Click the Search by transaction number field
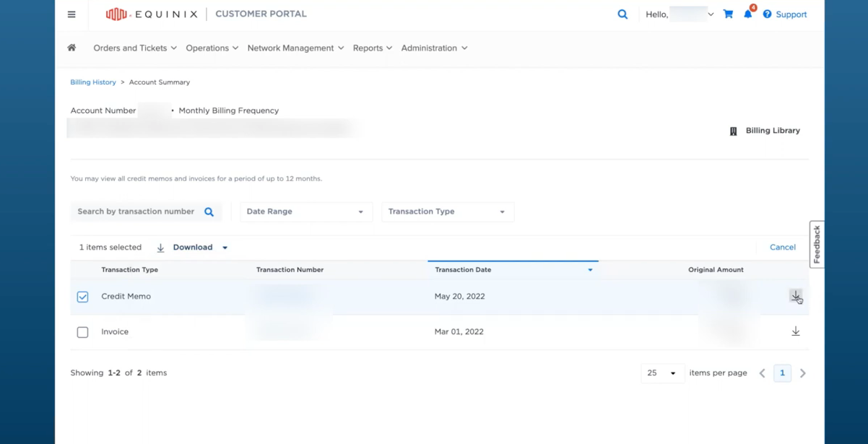The width and height of the screenshot is (868, 444). point(136,212)
